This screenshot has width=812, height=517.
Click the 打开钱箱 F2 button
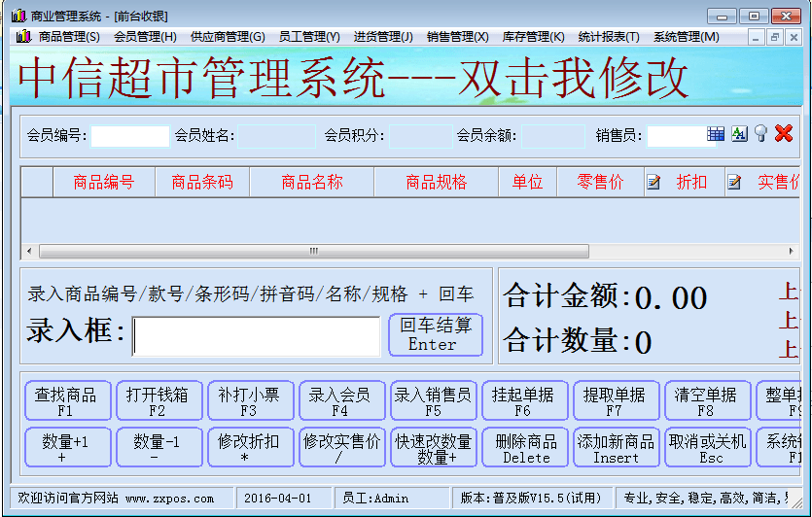click(x=159, y=401)
